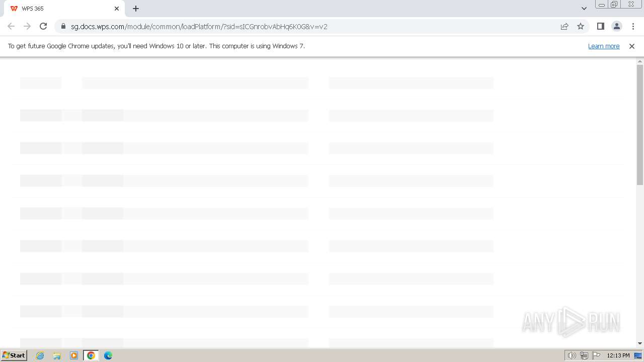Bookmark this tab with star icon
The width and height of the screenshot is (644, 362).
point(581,26)
